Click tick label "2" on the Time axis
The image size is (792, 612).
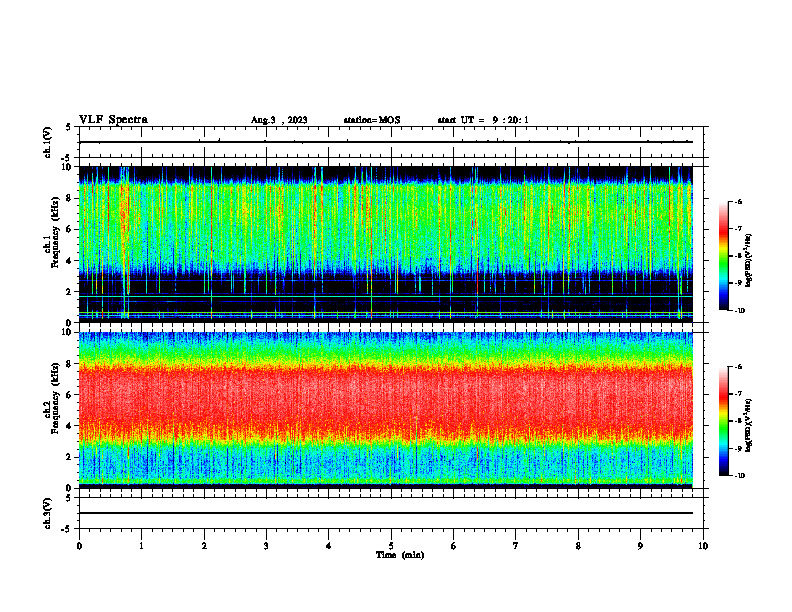(204, 546)
